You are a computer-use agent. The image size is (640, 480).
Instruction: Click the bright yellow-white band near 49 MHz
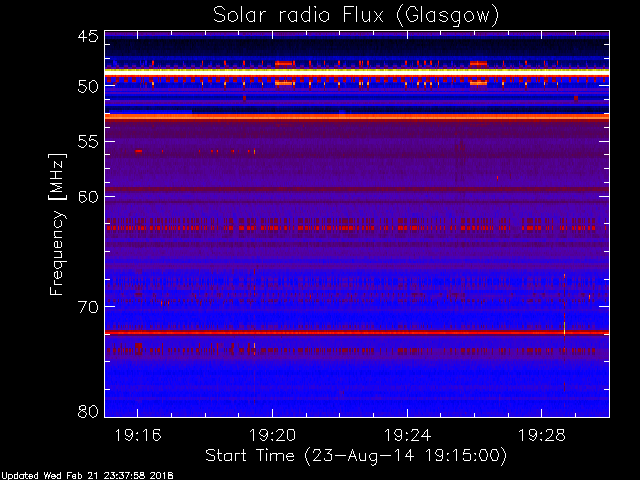coord(357,72)
